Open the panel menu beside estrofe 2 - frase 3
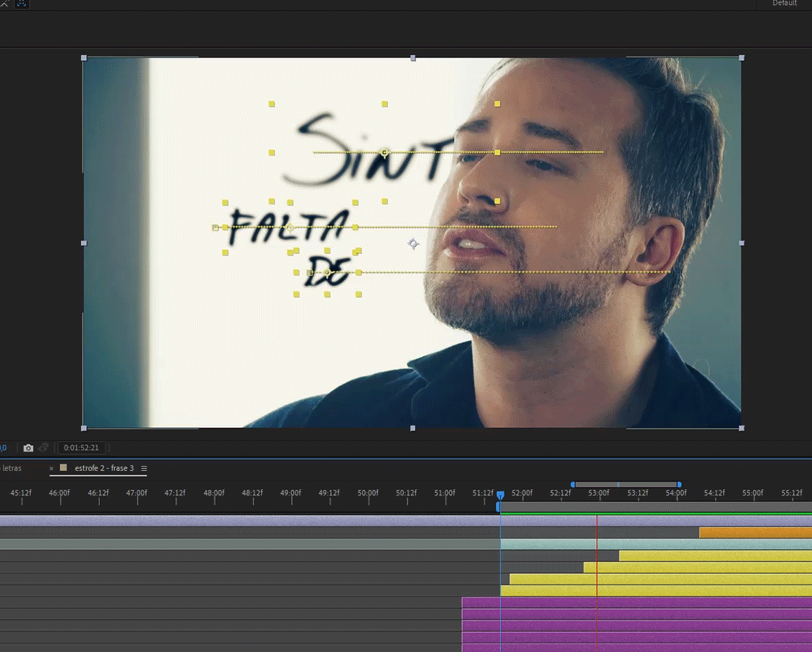This screenshot has height=652, width=812. [x=144, y=468]
